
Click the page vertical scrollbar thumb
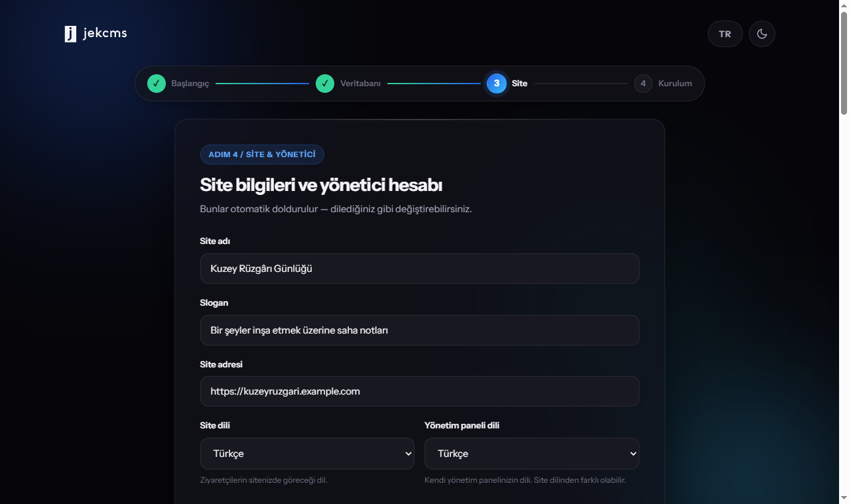[x=844, y=63]
